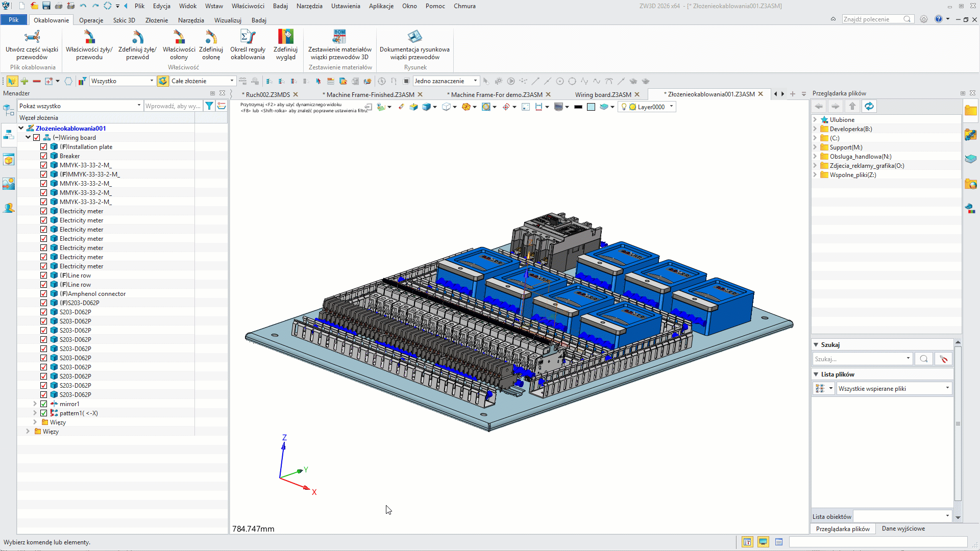The height and width of the screenshot is (551, 980).
Task: Uncheck (F)Amphenol connector checkbox
Action: (x=44, y=294)
